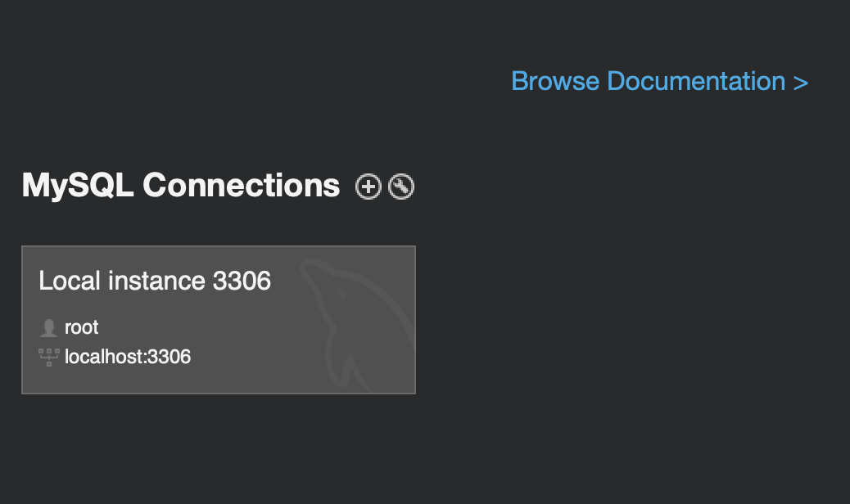Click the circled wrench beside MySQL Connections

tap(400, 186)
